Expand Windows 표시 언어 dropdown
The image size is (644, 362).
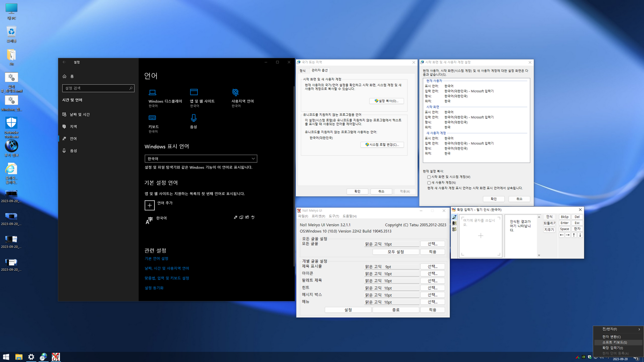point(201,159)
